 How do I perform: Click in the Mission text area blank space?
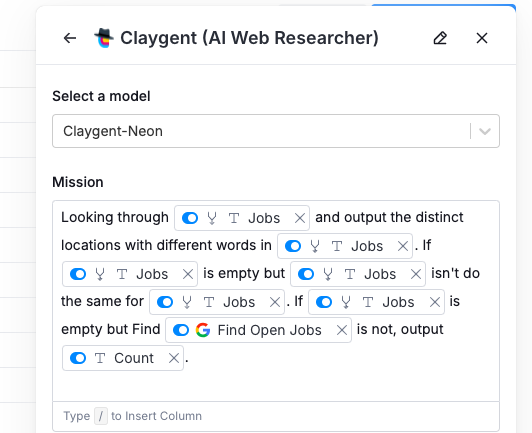click(276, 385)
